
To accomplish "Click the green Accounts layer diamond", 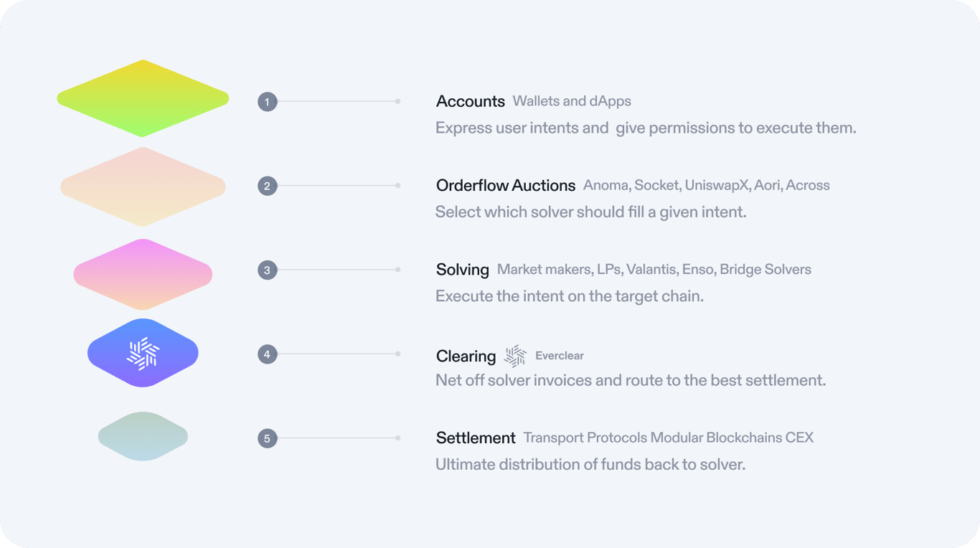I will pos(143,98).
